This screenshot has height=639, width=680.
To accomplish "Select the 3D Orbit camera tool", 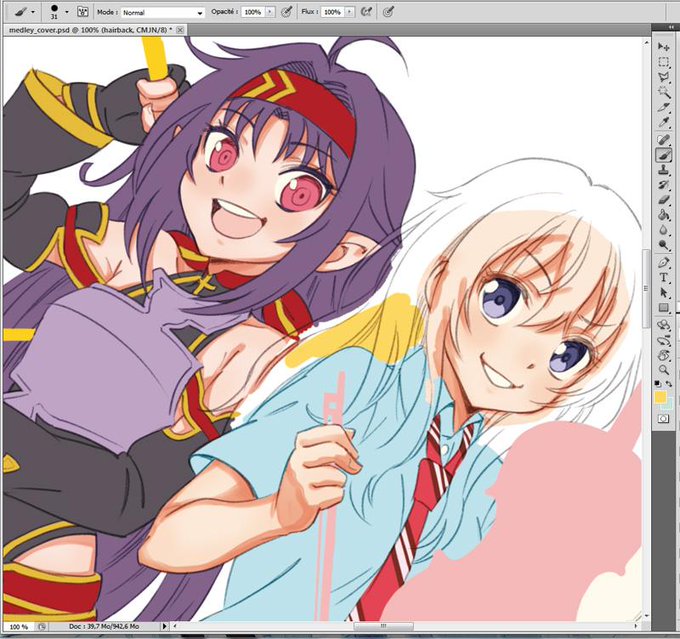I will pyautogui.click(x=664, y=341).
